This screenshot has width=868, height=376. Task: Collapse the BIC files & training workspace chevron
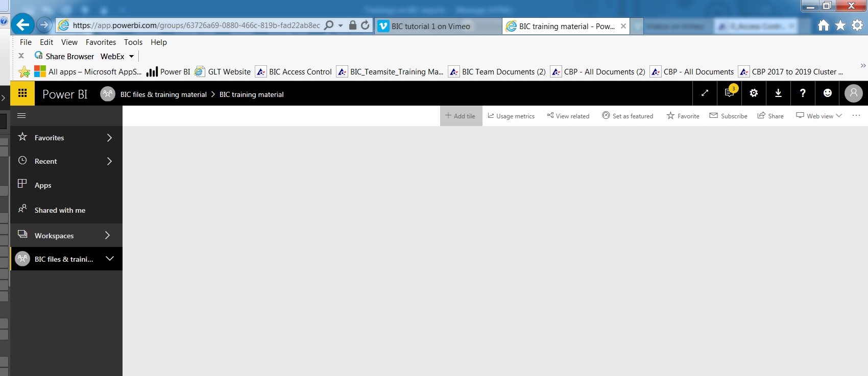[x=109, y=259]
